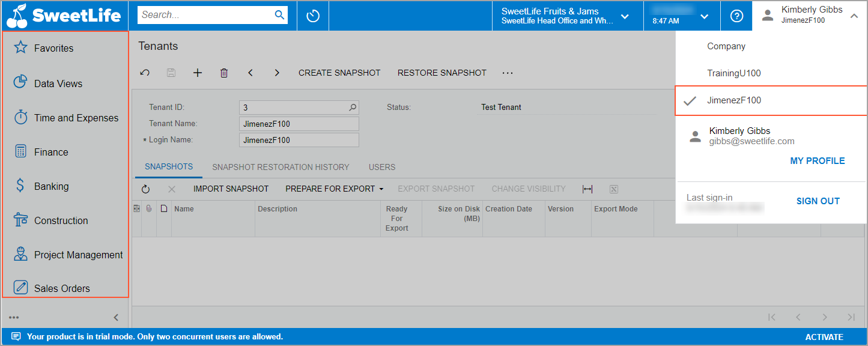The height and width of the screenshot is (346, 868).
Task: Go to previous record arrow
Action: (250, 73)
